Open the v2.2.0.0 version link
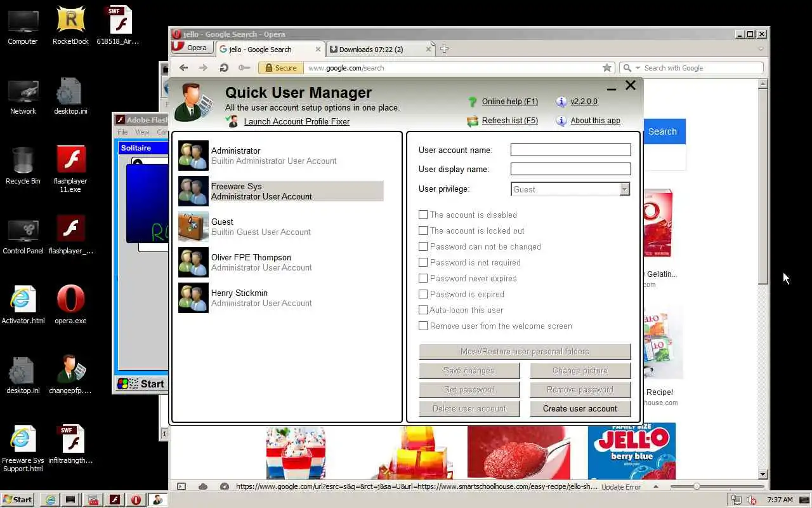Viewport: 812px width, 508px height. click(584, 102)
